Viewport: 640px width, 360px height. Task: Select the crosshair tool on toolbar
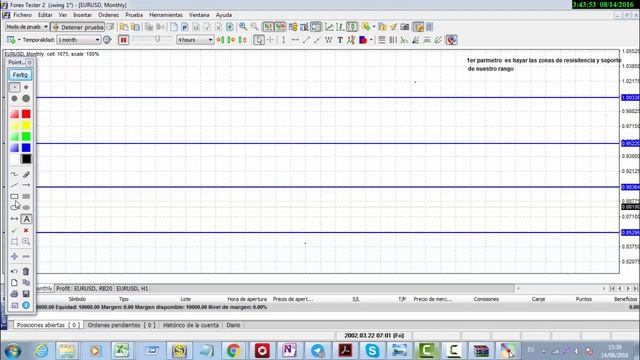270,40
